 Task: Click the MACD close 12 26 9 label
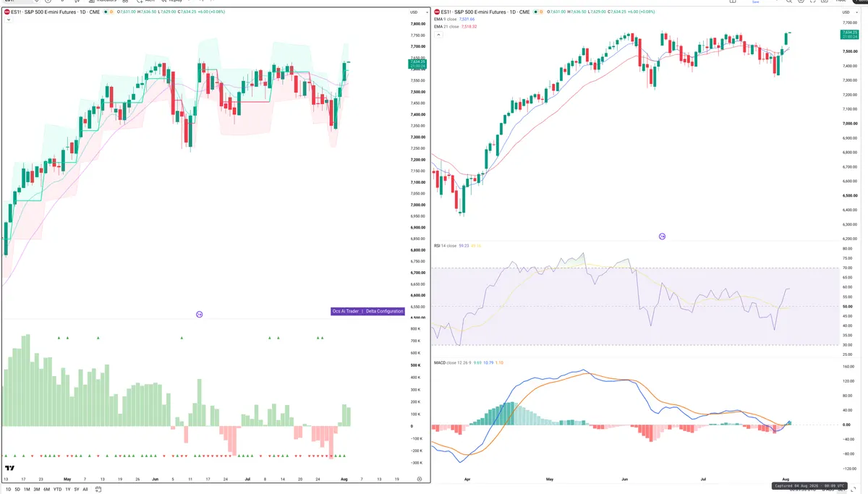pyautogui.click(x=452, y=362)
